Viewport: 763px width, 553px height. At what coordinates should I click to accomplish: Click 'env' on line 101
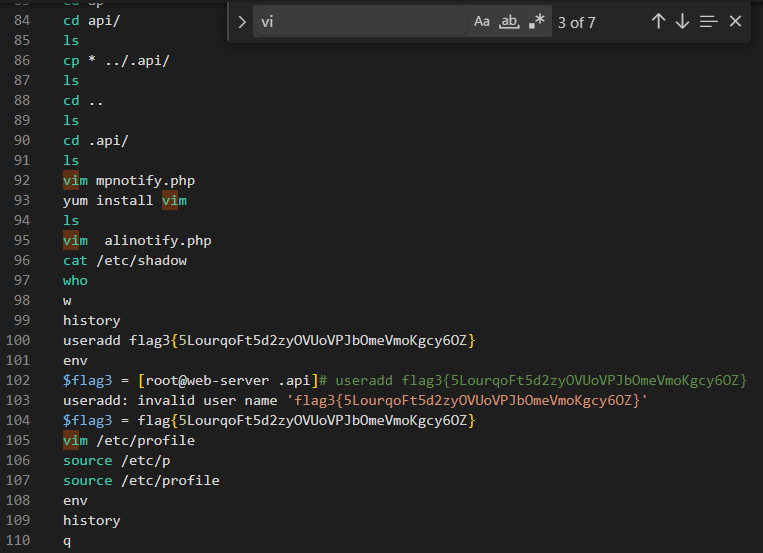[75, 361]
